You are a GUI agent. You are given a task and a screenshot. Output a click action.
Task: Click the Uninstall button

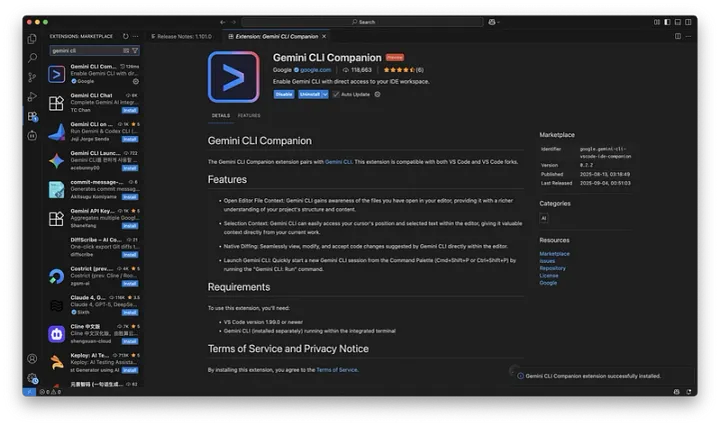click(309, 94)
